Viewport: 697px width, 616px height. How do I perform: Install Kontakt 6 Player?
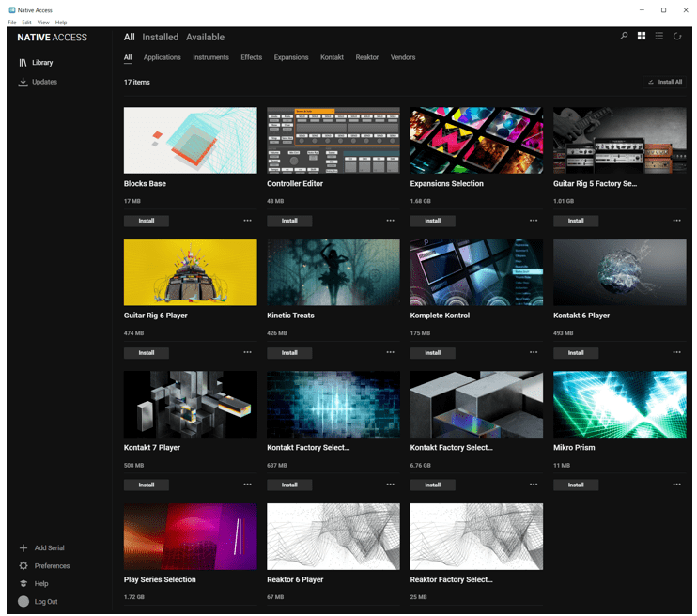[x=576, y=353]
